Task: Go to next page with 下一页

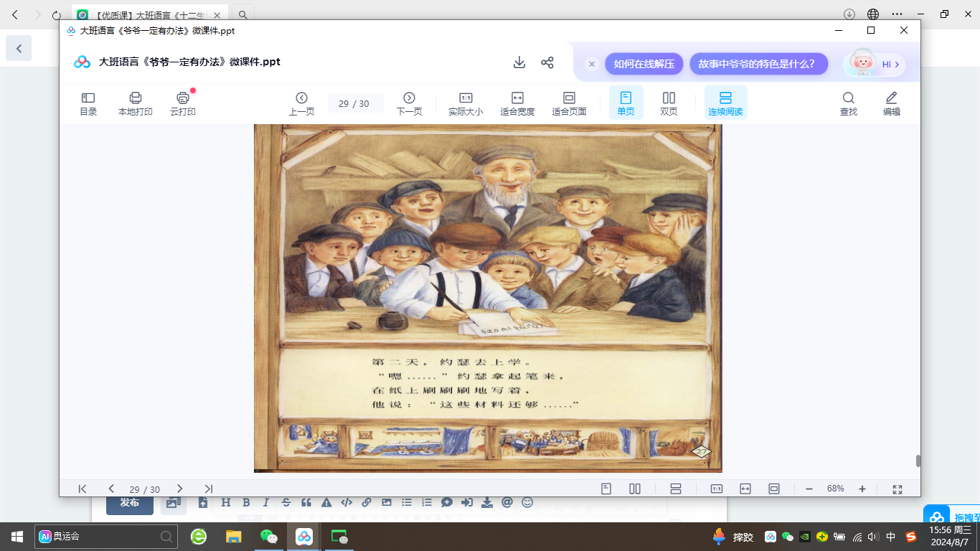Action: click(409, 103)
